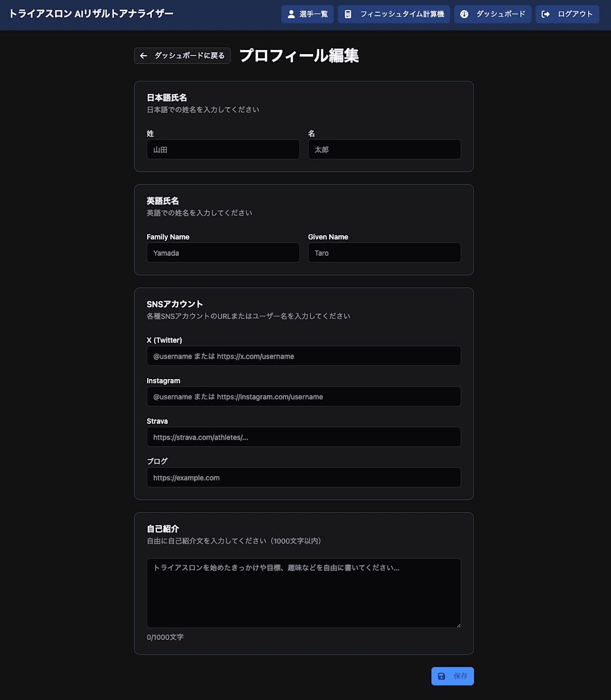Click the 英語氏名 section heading
The width and height of the screenshot is (611, 700).
click(x=163, y=201)
